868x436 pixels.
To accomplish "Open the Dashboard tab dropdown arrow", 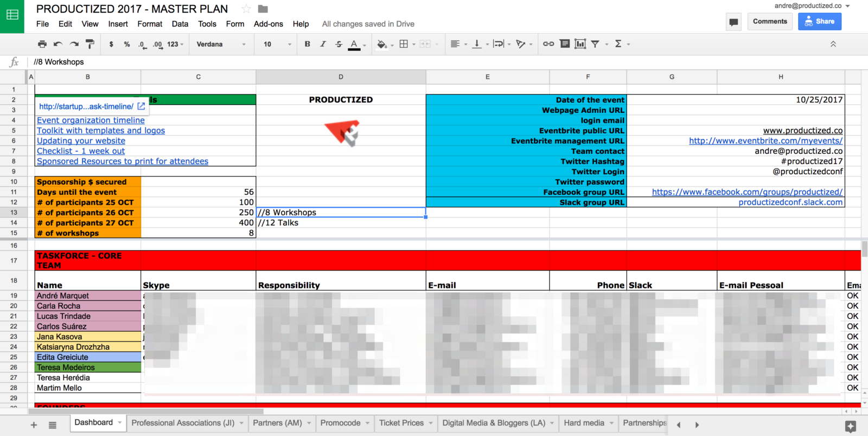I will [x=120, y=422].
